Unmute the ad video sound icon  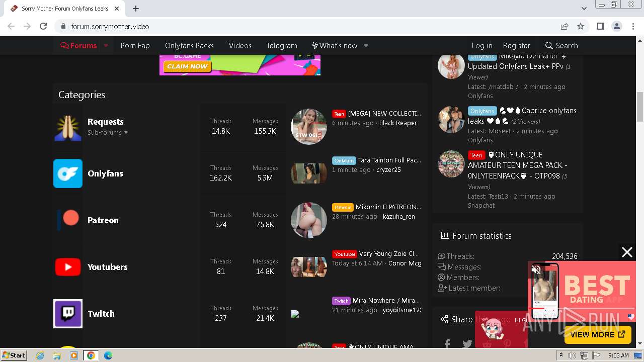pyautogui.click(x=536, y=270)
